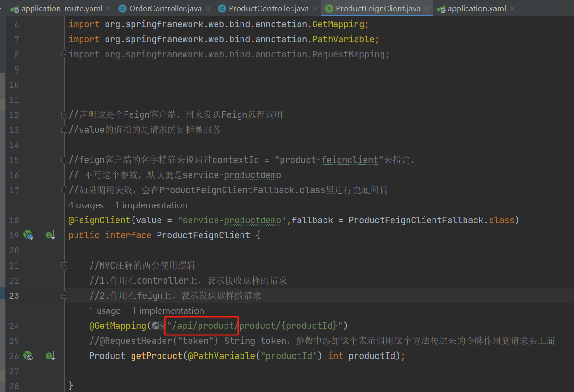Click the "product-feignclient" text in the line 15 comment
The width and height of the screenshot is (574, 392).
329,160
